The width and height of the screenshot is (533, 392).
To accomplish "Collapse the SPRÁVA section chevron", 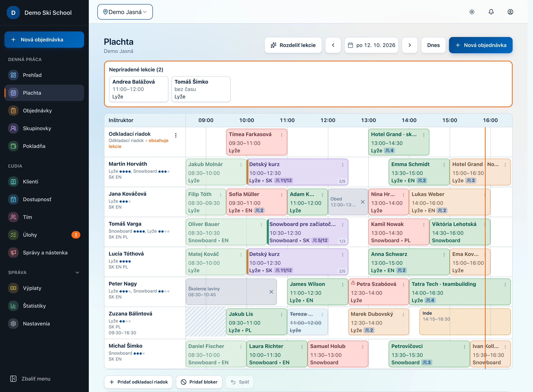I will pyautogui.click(x=77, y=272).
